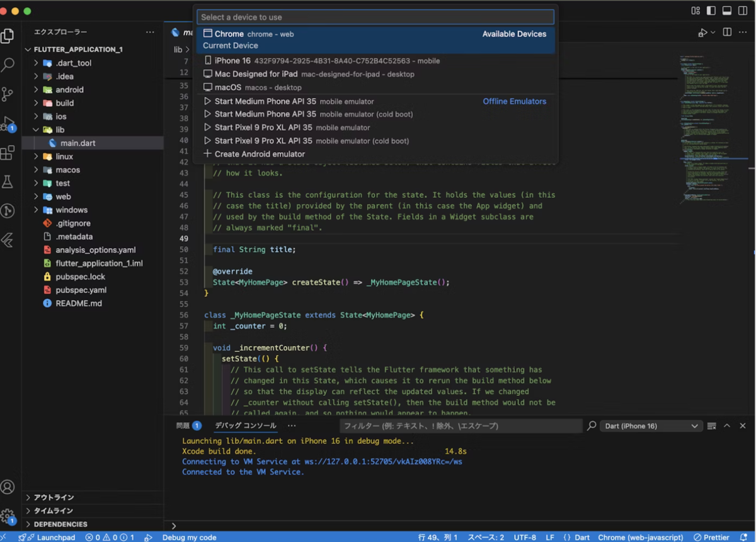
Task: Click Prettier in the status bar
Action: click(711, 538)
